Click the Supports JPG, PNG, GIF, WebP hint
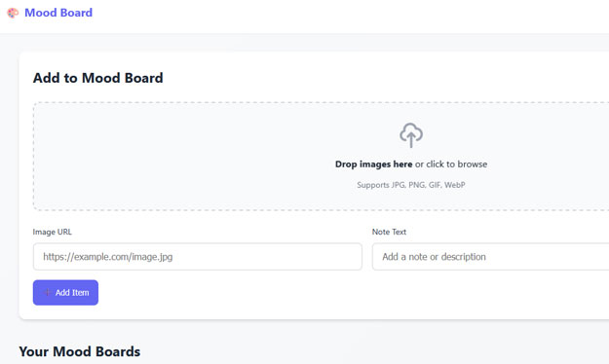The image size is (609, 364). click(411, 185)
